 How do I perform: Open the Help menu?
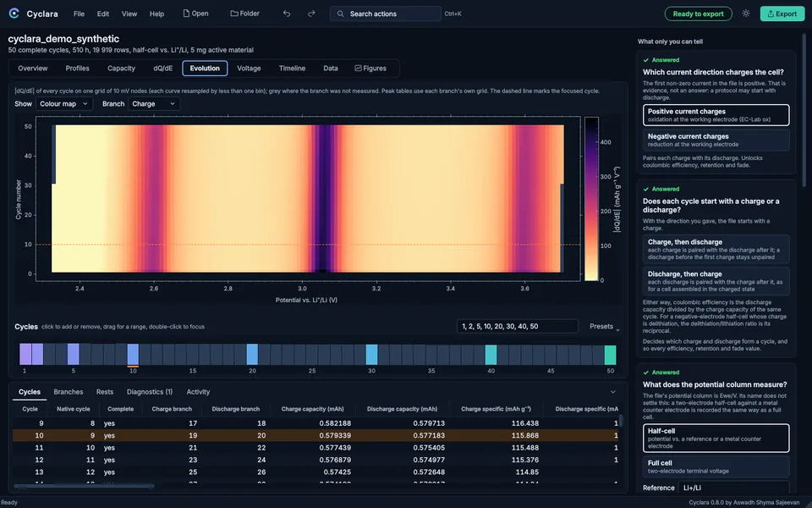[x=157, y=14]
